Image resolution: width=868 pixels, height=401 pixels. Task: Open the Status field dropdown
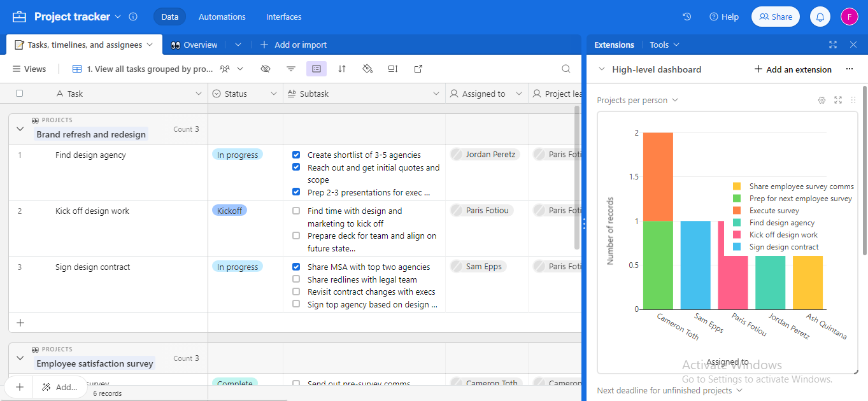[x=275, y=93]
